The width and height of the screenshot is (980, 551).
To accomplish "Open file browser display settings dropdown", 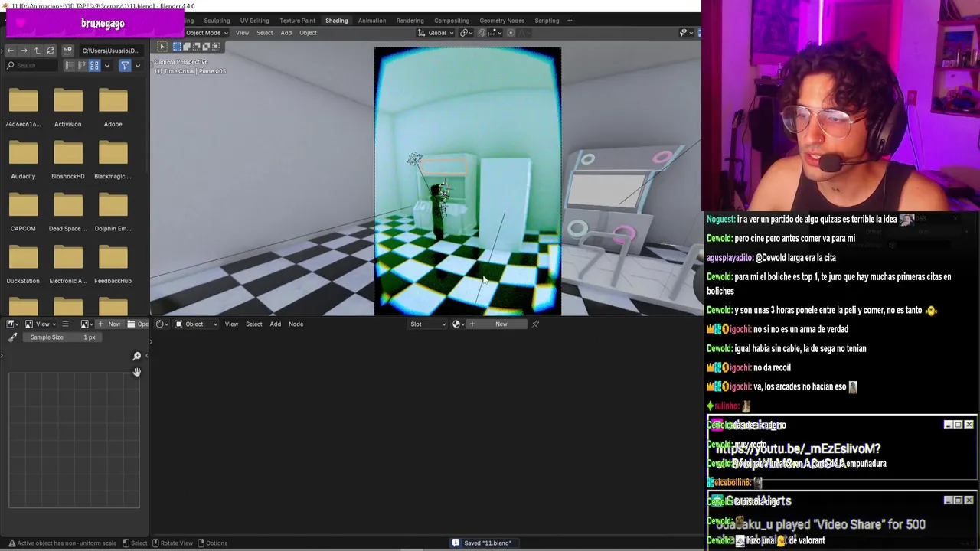I will click(x=106, y=66).
